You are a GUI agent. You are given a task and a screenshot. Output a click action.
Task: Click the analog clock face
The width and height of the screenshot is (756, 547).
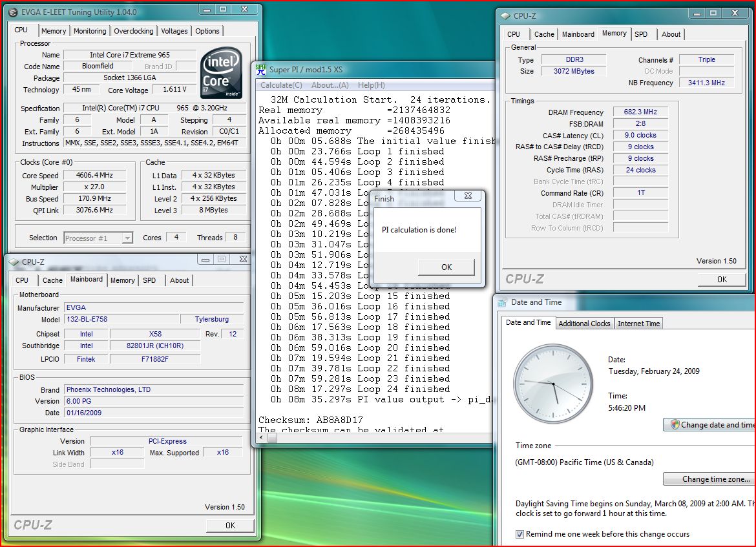(x=553, y=384)
